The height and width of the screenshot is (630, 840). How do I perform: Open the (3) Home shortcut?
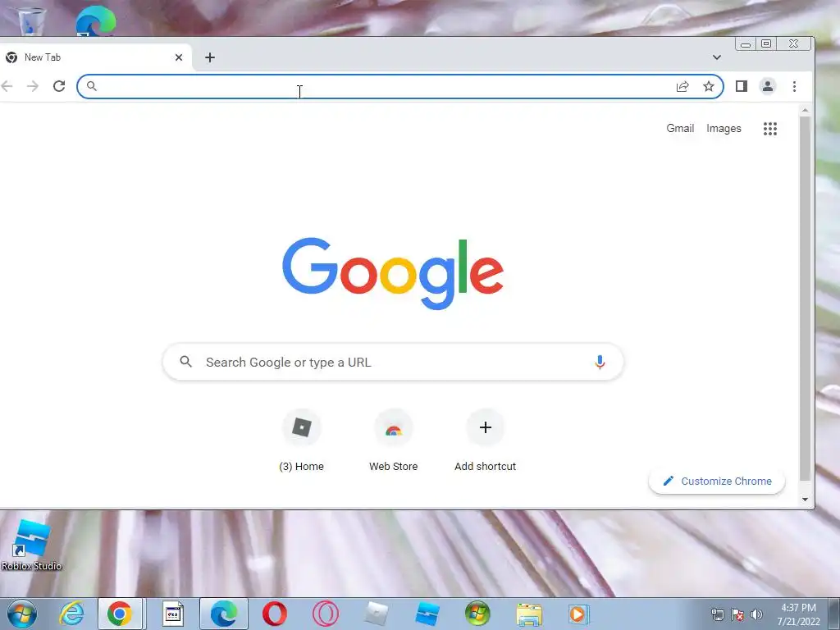coord(302,441)
